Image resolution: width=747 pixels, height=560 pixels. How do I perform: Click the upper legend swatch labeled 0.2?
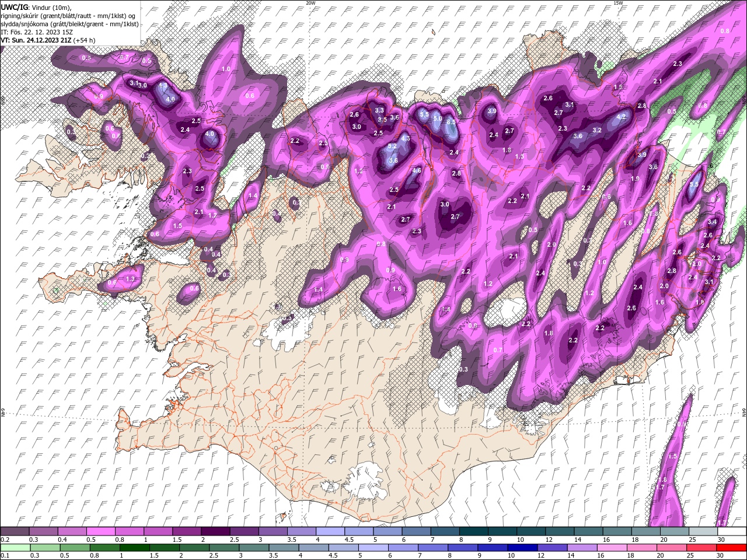coord(15,531)
